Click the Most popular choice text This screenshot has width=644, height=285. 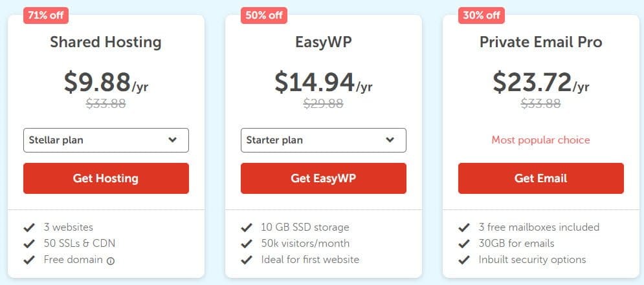click(x=541, y=140)
